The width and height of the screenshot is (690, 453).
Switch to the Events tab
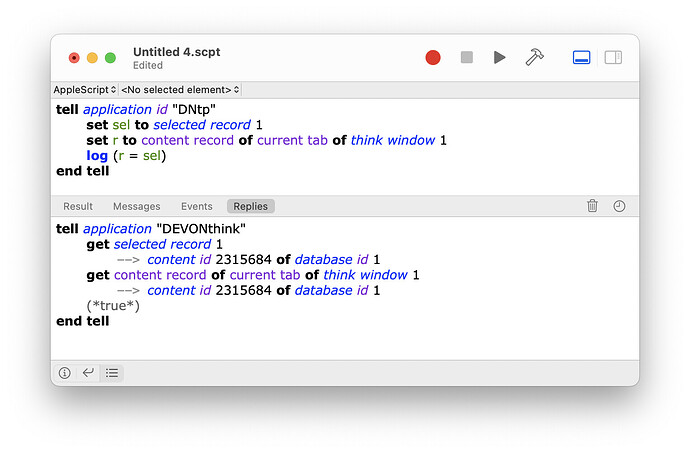click(x=196, y=206)
